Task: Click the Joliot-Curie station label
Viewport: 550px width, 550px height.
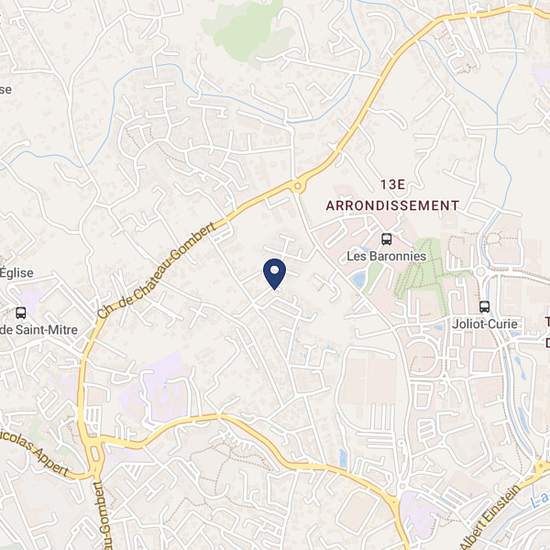Action: coord(484,324)
